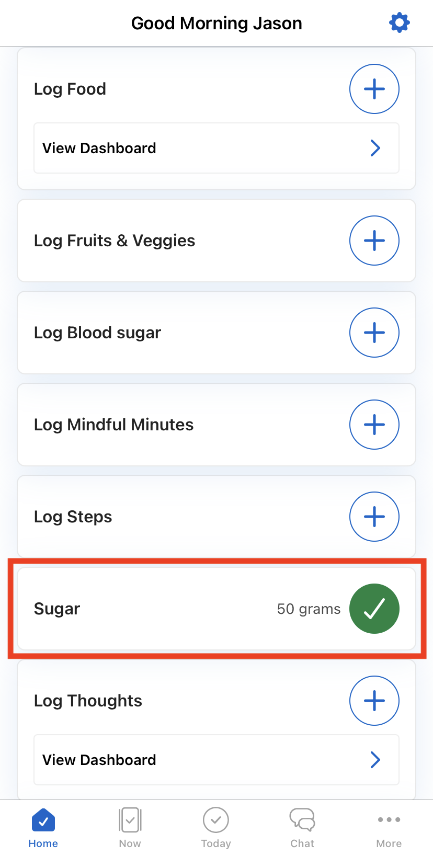Open settings via the gear icon
Viewport: 433px width, 868px height.
pos(400,23)
